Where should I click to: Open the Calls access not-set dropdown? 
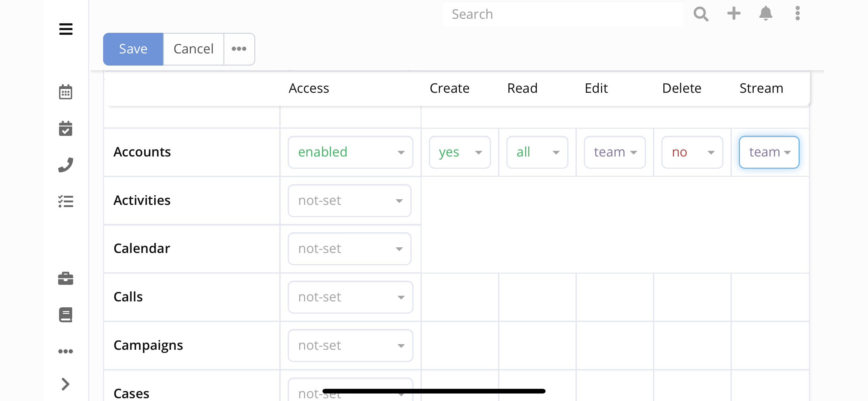click(350, 297)
